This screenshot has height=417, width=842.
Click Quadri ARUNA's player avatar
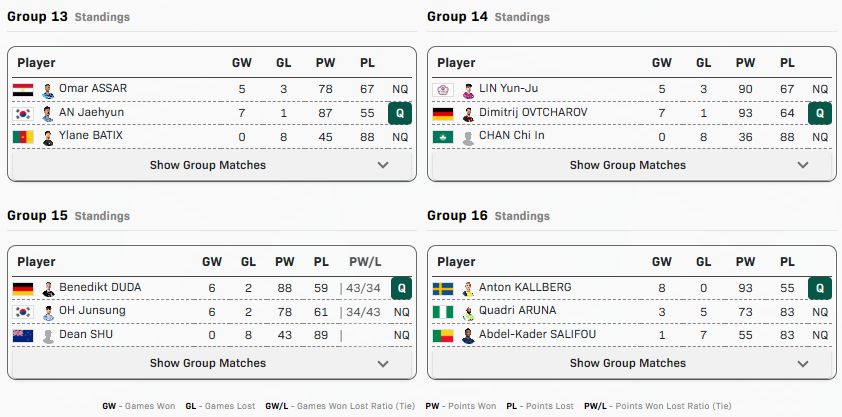coord(468,312)
